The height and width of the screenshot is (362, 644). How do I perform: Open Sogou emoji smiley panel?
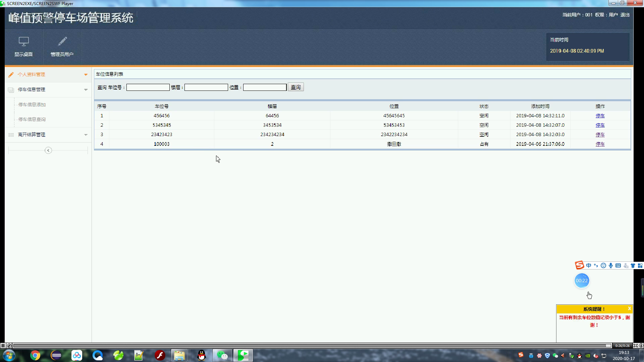(603, 265)
